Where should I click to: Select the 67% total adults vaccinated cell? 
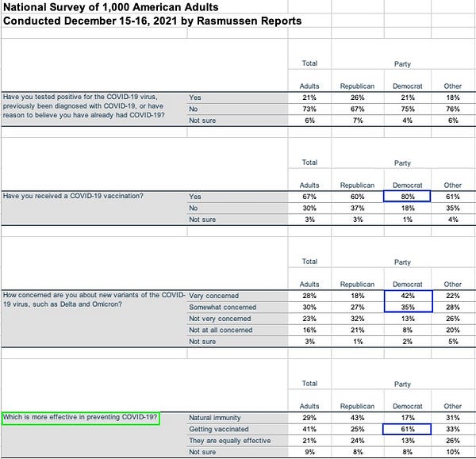pyautogui.click(x=309, y=197)
